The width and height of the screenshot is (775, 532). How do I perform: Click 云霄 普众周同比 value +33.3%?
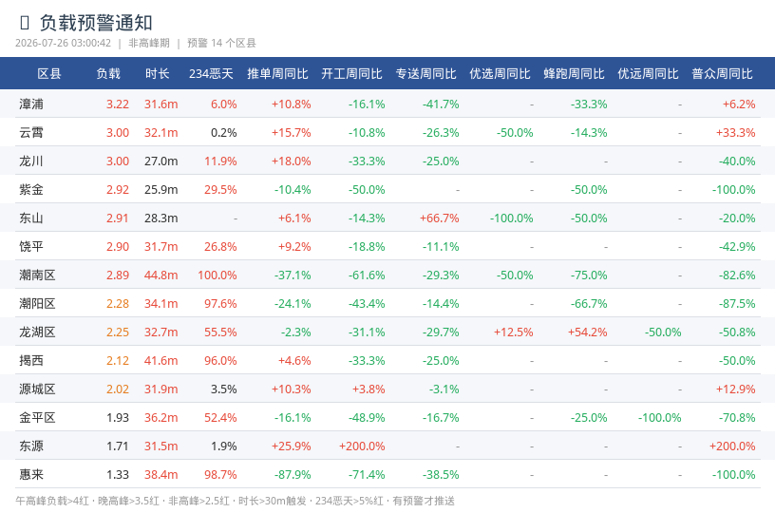736,133
